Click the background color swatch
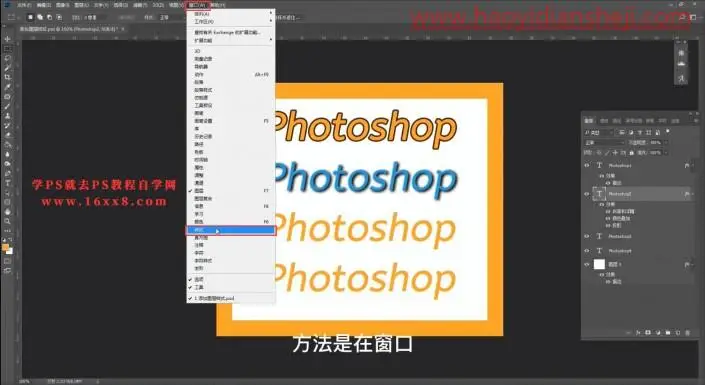This screenshot has height=385, width=705. [x=9, y=251]
